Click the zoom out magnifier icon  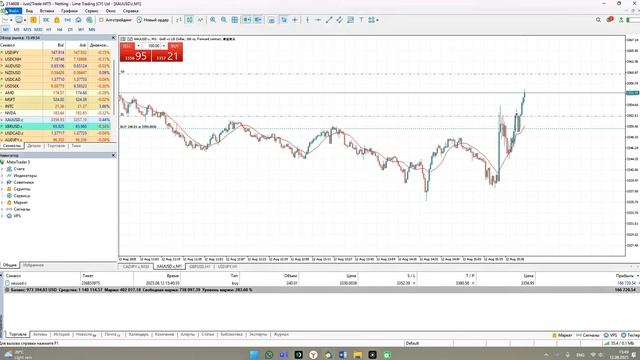224,20
